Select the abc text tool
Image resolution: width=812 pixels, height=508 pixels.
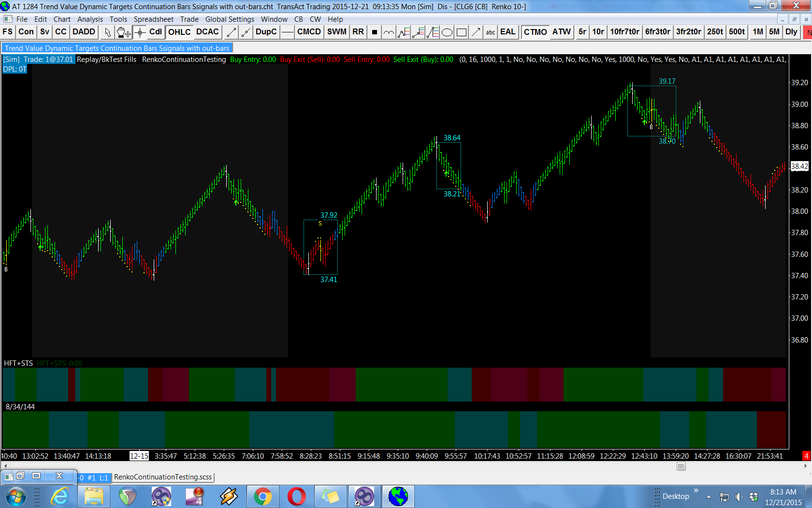click(x=491, y=32)
